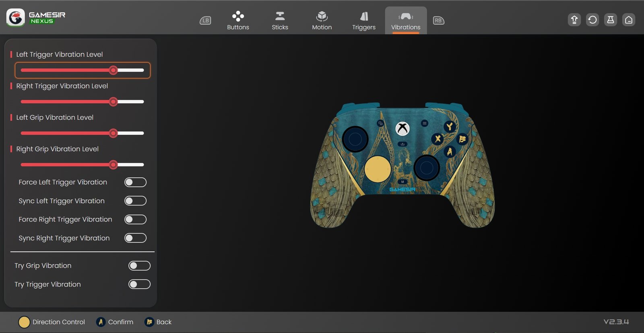Turn on Try Grip Vibration
644x333 pixels.
[x=139, y=266]
